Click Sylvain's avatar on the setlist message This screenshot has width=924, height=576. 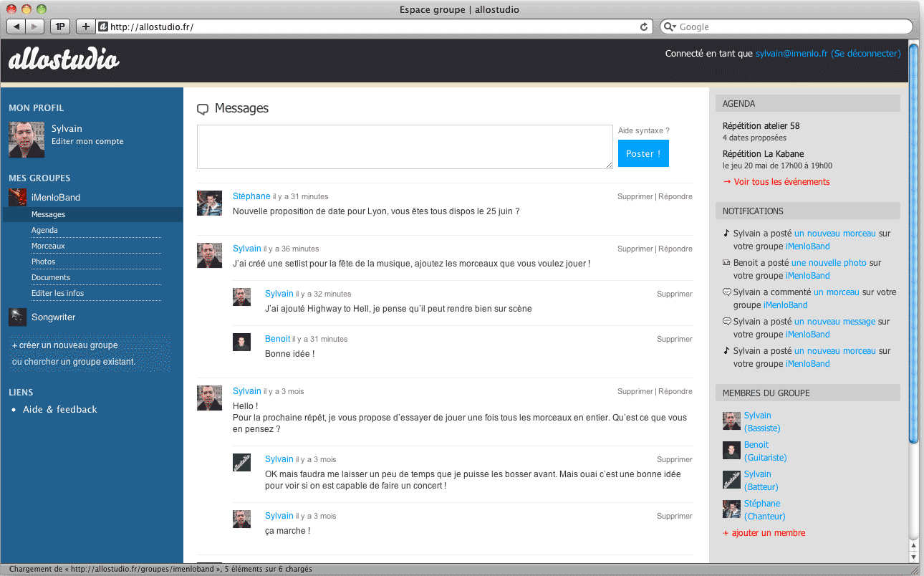tap(209, 256)
